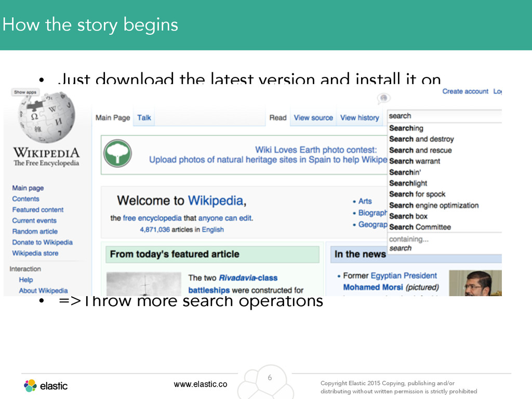Click the English link
The width and height of the screenshot is (532, 399).
tap(212, 230)
